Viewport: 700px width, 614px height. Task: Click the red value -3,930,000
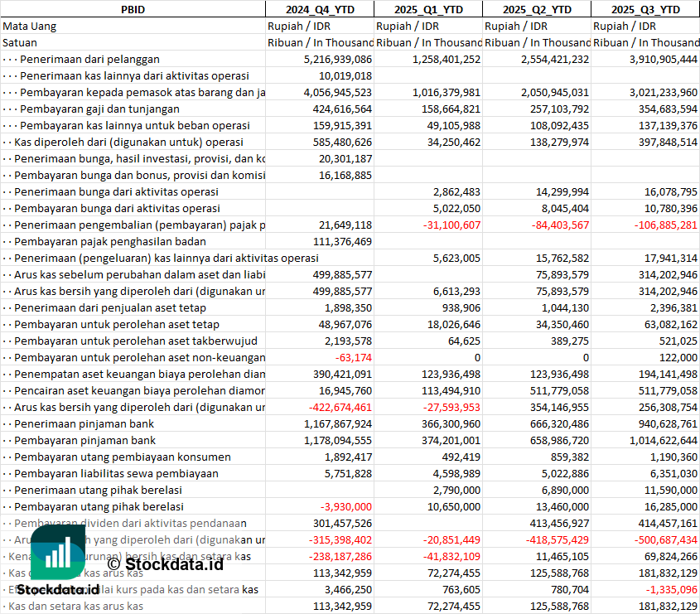point(346,507)
